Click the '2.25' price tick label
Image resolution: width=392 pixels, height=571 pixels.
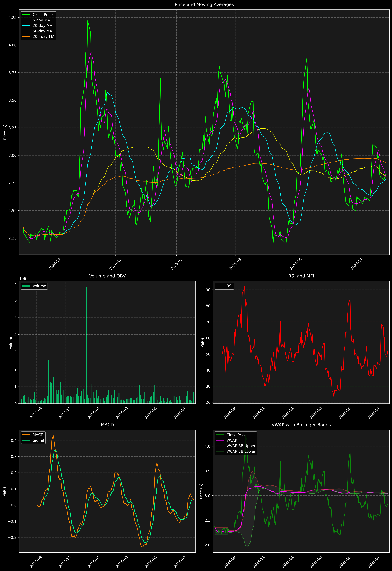[x=13, y=238]
